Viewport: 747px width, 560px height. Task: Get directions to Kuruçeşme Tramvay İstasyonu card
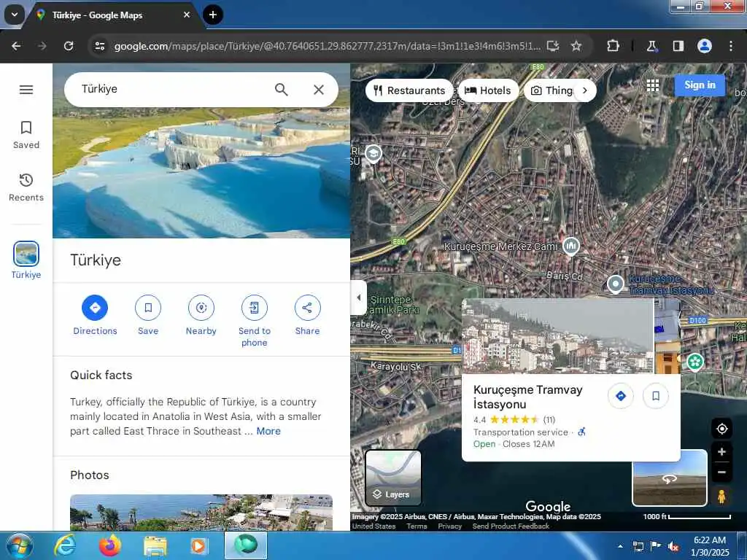[x=621, y=396]
